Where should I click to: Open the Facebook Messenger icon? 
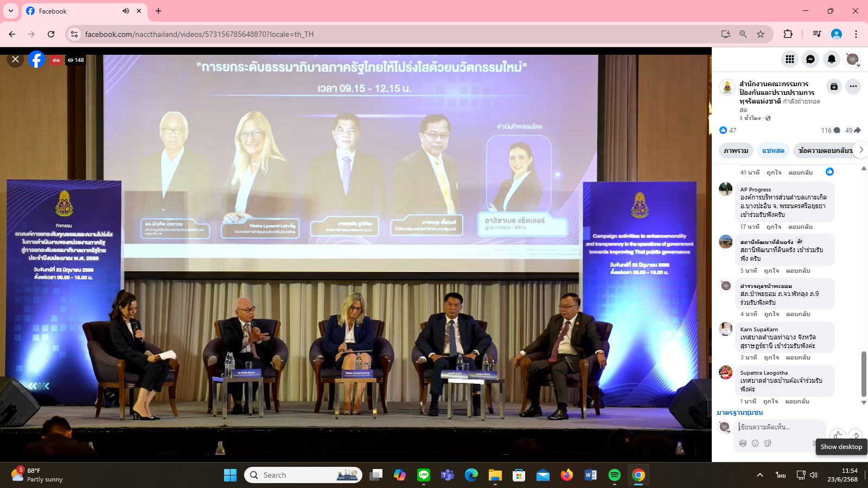[x=810, y=59]
